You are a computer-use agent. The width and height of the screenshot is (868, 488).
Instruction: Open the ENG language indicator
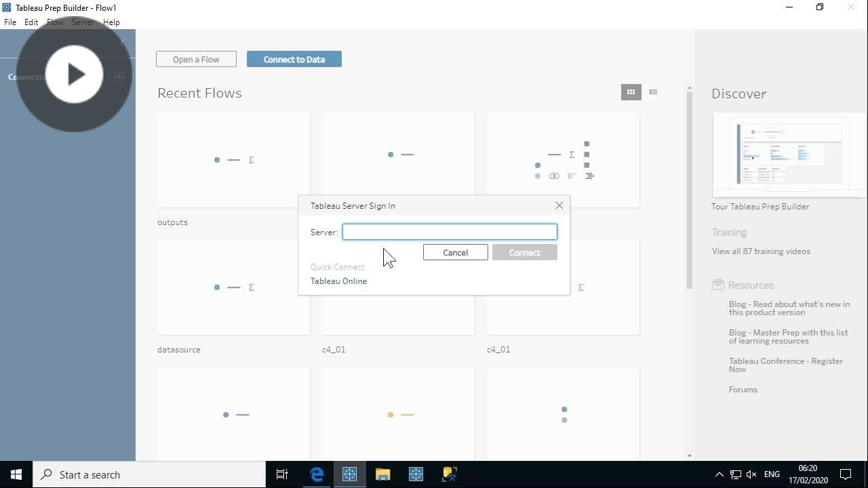pos(772,474)
